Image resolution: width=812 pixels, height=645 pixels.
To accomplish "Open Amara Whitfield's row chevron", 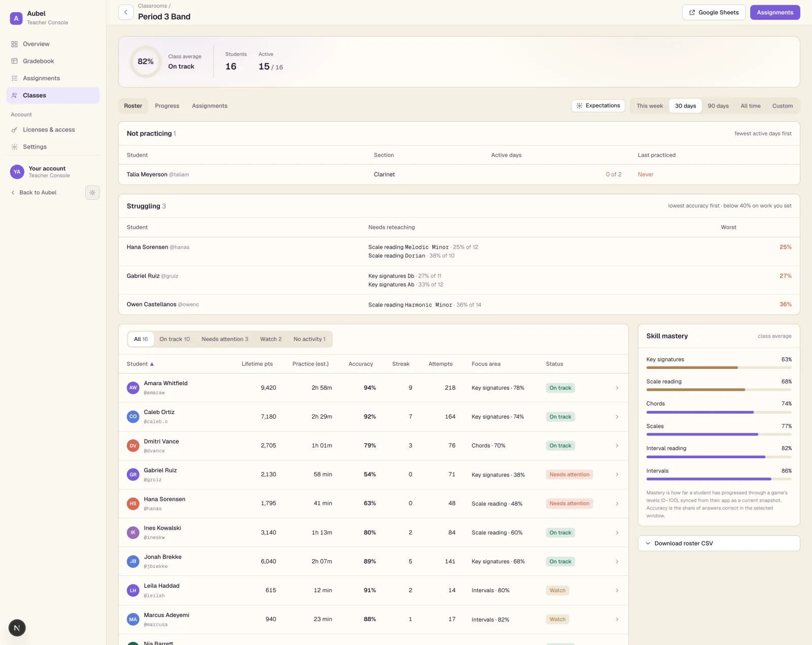I will point(617,388).
